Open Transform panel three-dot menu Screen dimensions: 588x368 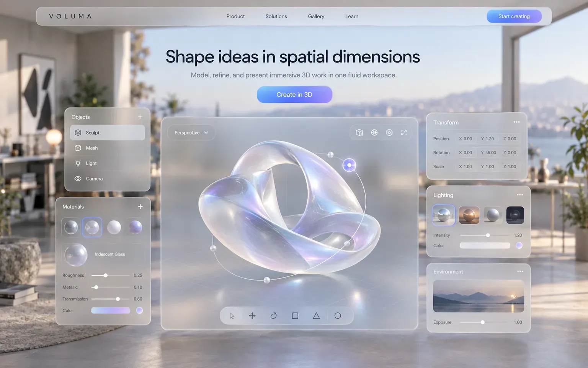(x=516, y=122)
